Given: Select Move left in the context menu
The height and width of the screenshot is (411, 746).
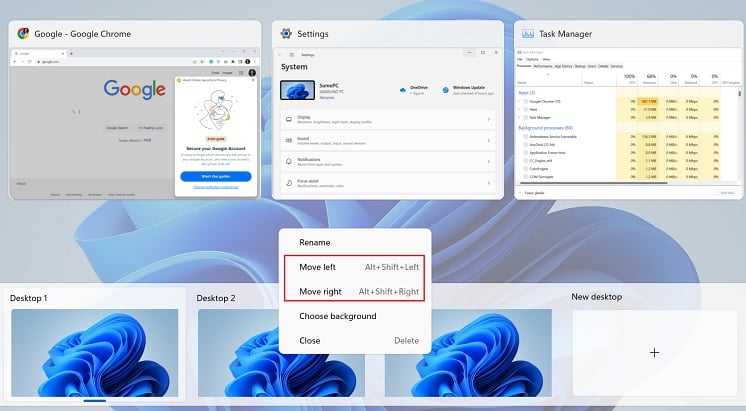Looking at the screenshot, I should [355, 267].
